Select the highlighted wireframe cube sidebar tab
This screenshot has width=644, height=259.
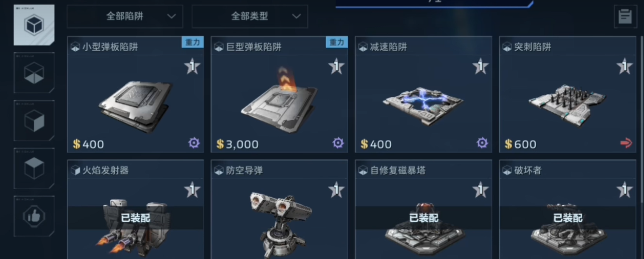[x=34, y=25]
